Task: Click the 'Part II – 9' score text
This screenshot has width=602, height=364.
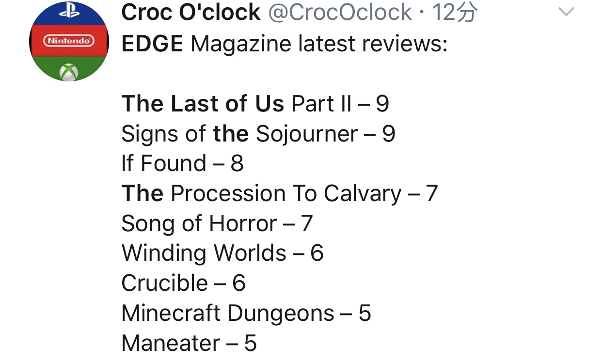Action: click(340, 104)
